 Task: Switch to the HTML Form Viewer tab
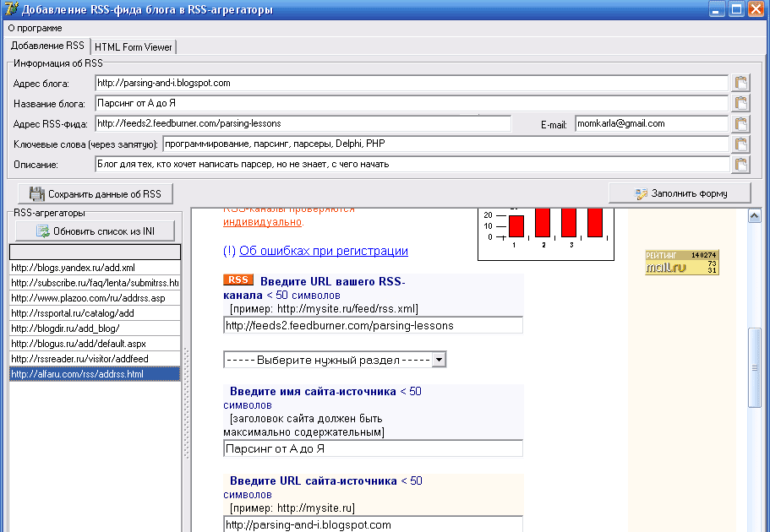pos(133,47)
